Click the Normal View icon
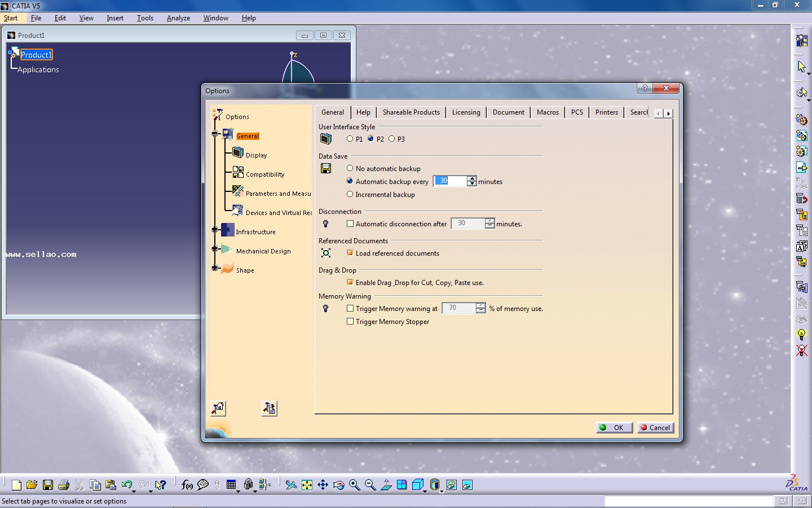The height and width of the screenshot is (508, 812). pyautogui.click(x=386, y=485)
